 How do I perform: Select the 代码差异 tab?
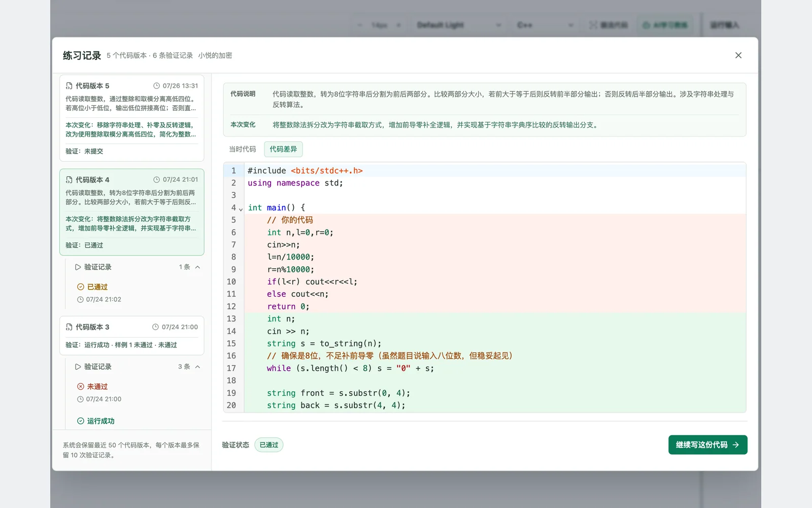pos(283,149)
